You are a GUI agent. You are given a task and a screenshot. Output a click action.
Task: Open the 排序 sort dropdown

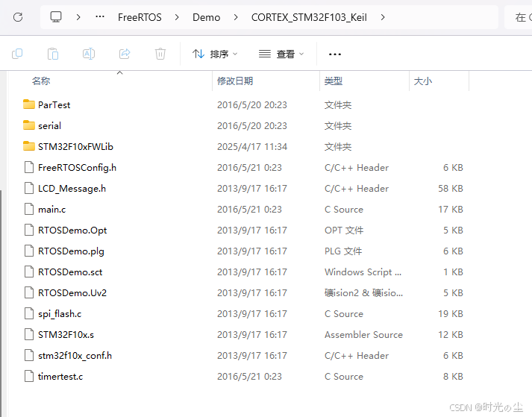(x=215, y=54)
